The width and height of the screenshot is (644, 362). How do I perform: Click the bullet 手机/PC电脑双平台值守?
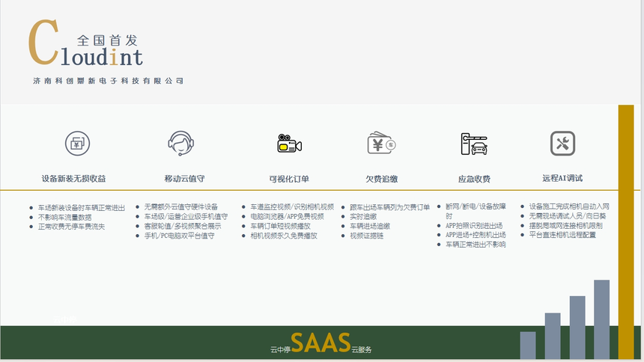[179, 236]
